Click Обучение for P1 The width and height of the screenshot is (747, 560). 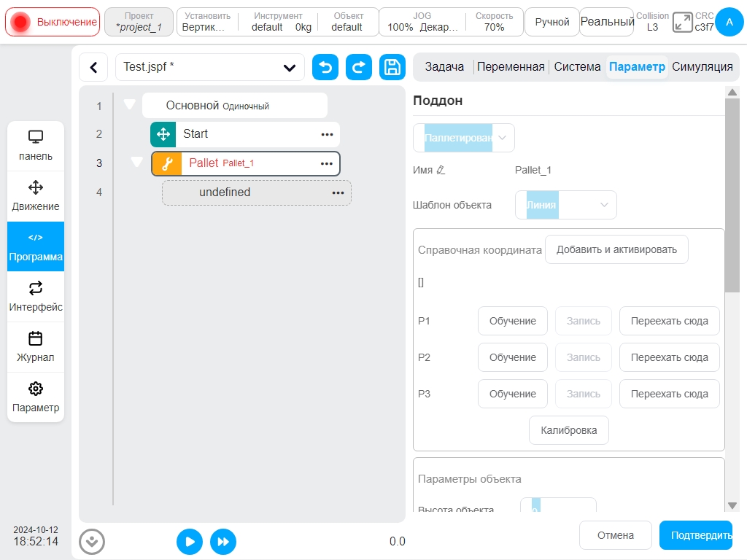[513, 321]
